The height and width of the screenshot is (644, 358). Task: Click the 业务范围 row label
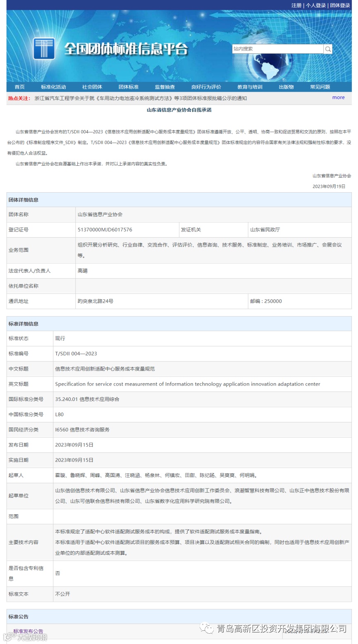click(19, 250)
